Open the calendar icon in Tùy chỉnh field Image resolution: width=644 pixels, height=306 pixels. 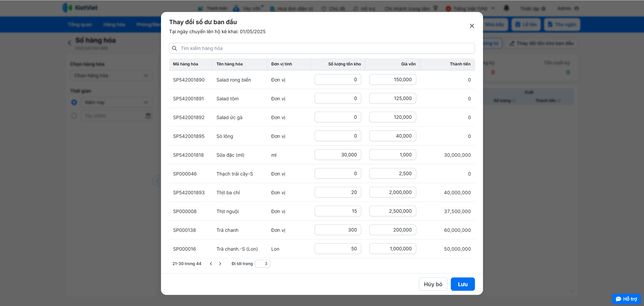click(x=148, y=116)
